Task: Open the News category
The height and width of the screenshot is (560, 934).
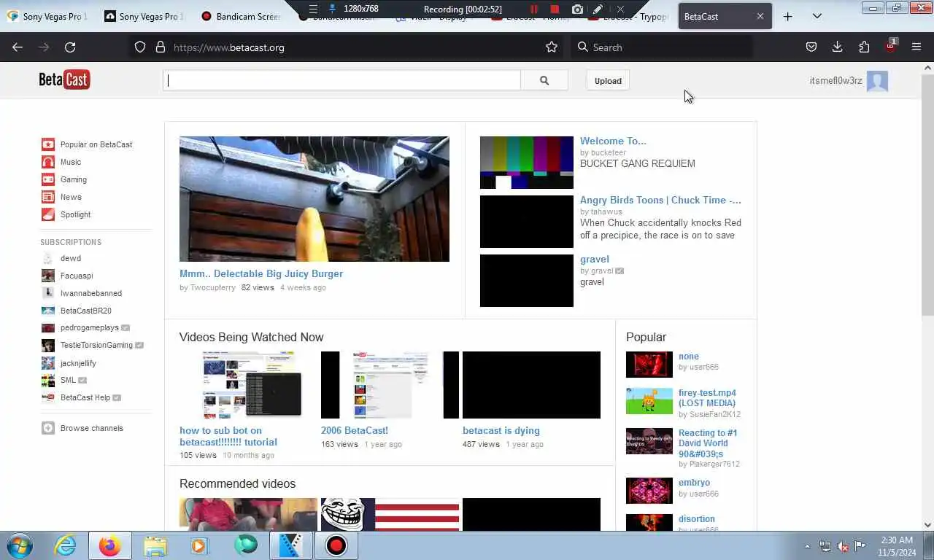Action: pos(71,197)
